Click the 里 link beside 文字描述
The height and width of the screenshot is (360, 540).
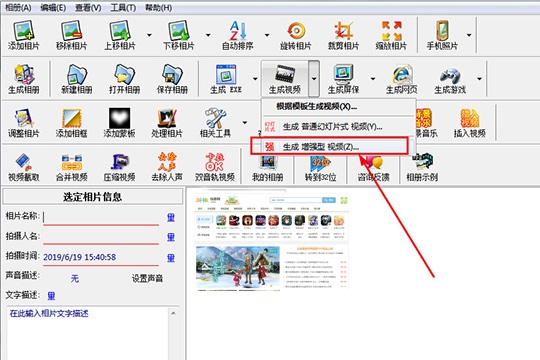point(51,296)
